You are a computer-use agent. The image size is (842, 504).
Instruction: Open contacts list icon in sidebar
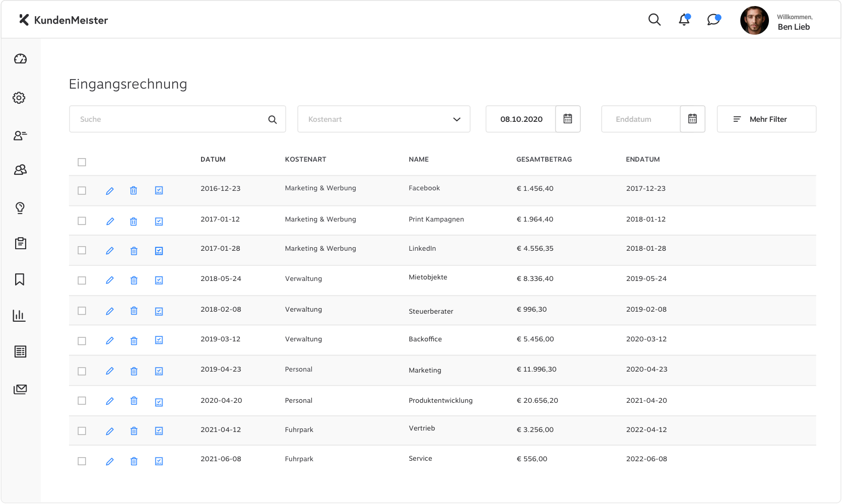click(x=20, y=135)
